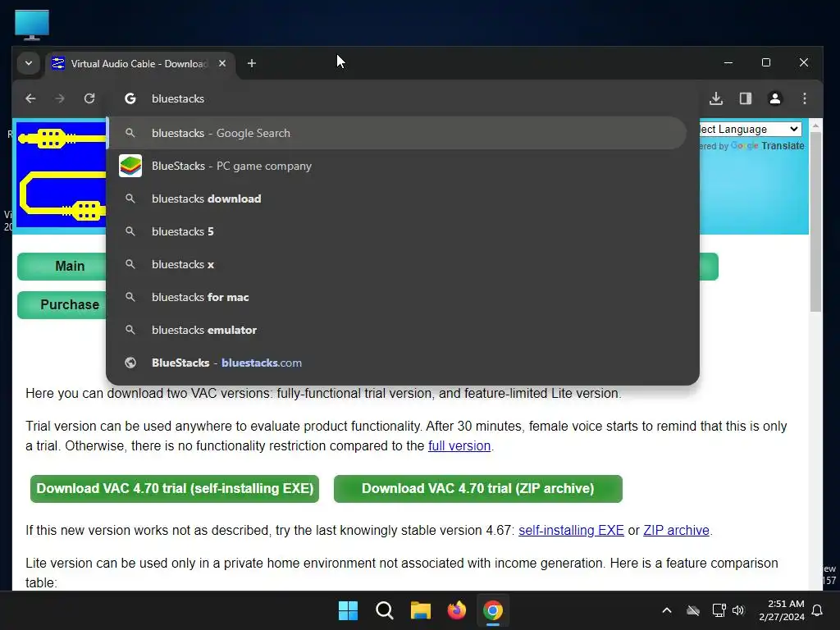
Task: Toggle Chrome side panel icon
Action: 746,98
